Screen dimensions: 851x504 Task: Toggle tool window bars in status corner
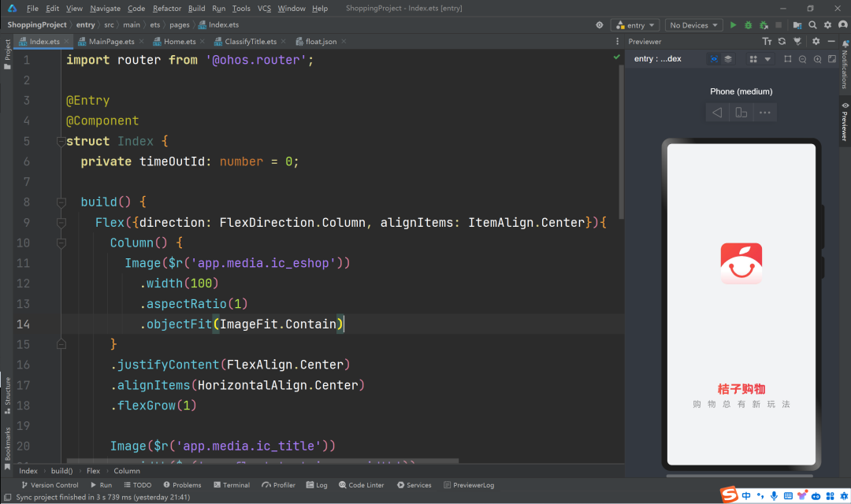[x=7, y=497]
